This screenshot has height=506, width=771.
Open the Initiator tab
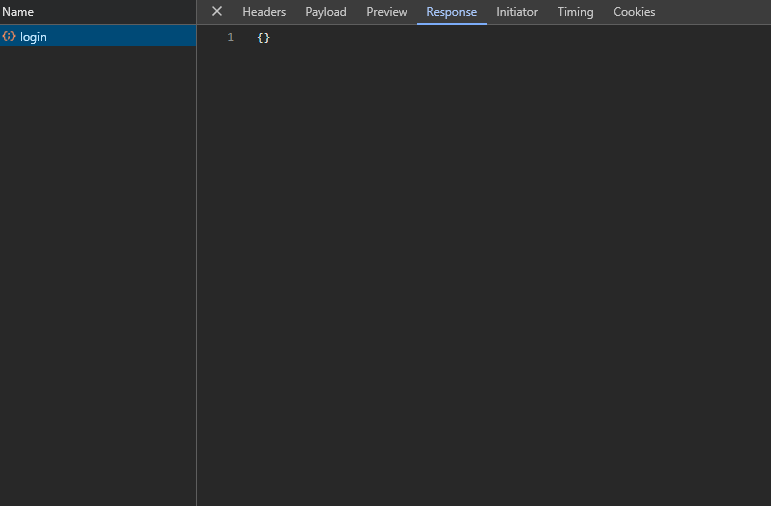point(517,12)
